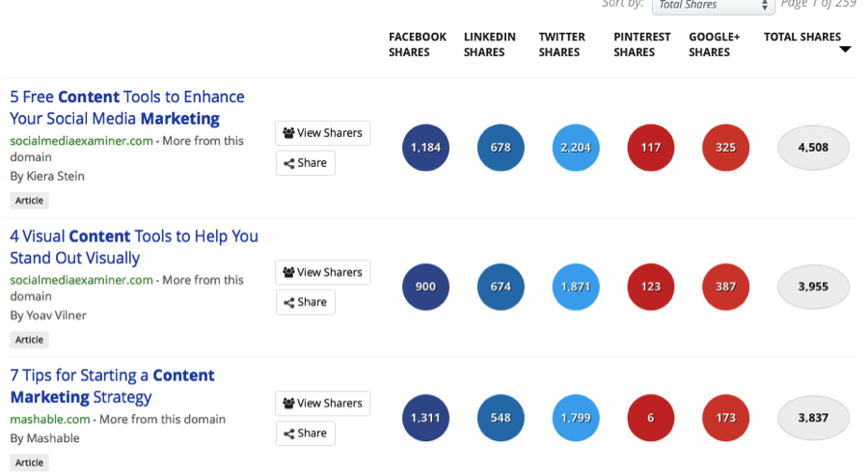
Task: View Sharers for 5 Free Content Tools
Action: (323, 133)
